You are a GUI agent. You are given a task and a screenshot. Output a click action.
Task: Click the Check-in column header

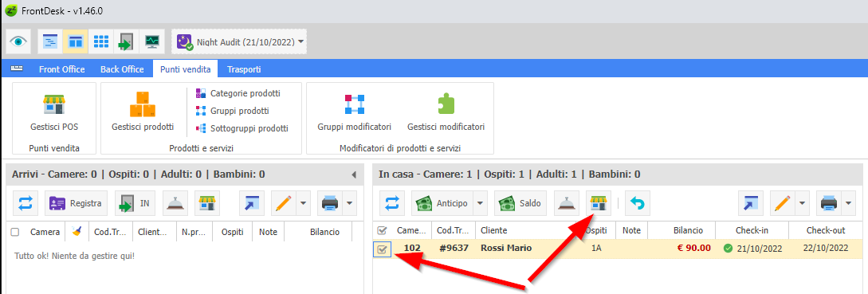[751, 230]
